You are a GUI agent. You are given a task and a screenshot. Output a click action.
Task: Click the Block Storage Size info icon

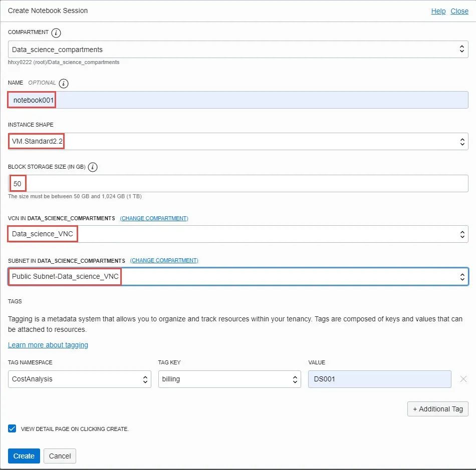pyautogui.click(x=93, y=167)
